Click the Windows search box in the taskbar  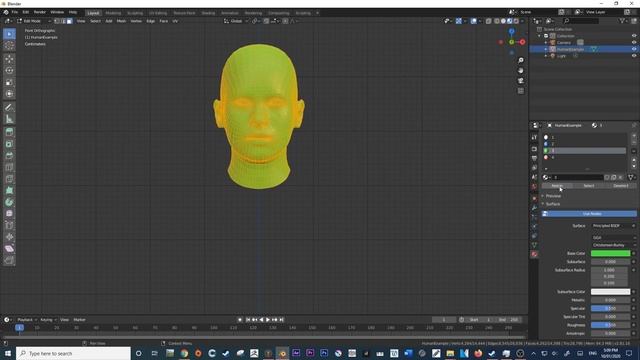coord(73,353)
